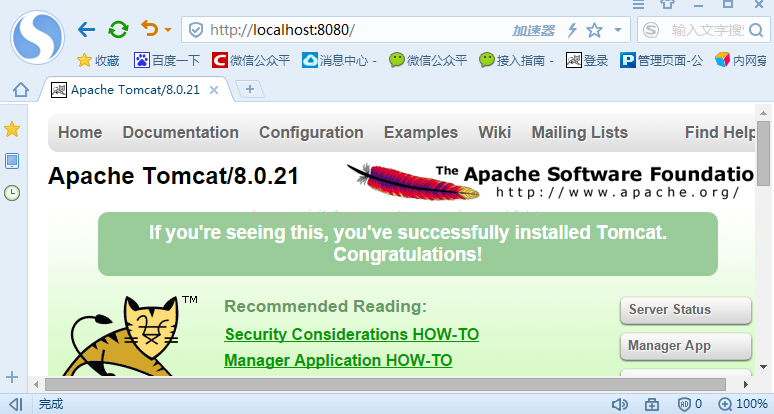Open the 消息中心 bookmark
Image resolution: width=774 pixels, height=414 pixels.
tap(339, 60)
